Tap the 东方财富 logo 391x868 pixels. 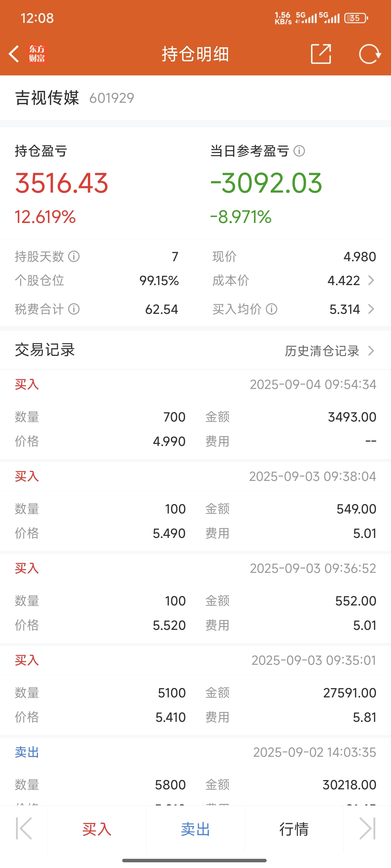[37, 54]
